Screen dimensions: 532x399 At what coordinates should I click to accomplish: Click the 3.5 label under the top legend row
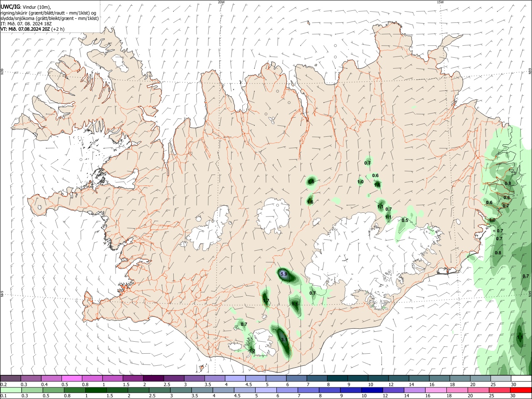click(x=208, y=385)
